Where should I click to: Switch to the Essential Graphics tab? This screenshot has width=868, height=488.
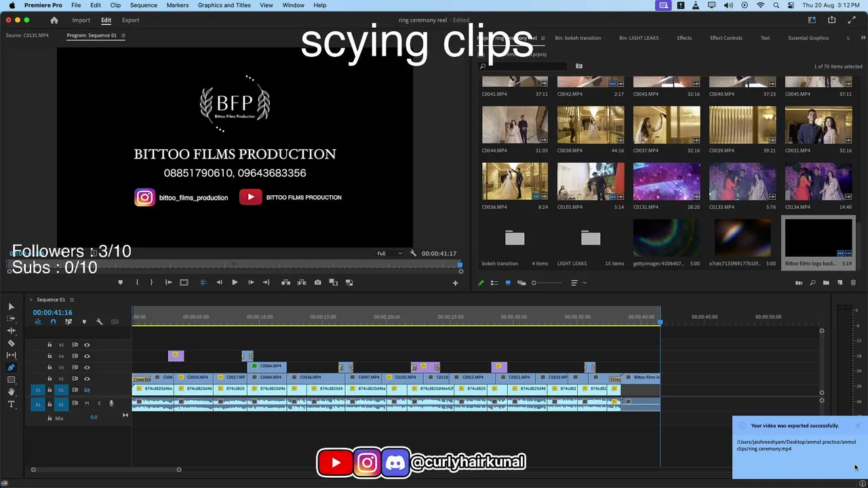(808, 38)
